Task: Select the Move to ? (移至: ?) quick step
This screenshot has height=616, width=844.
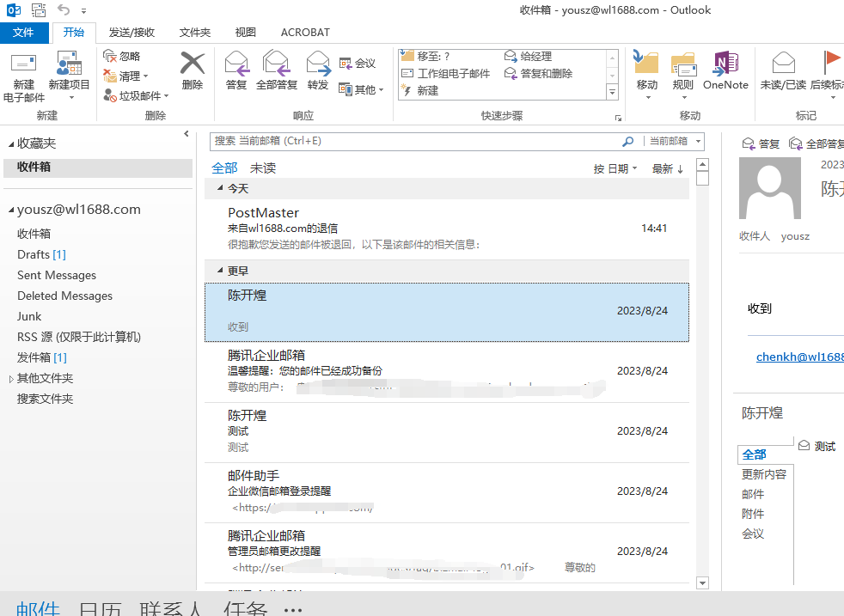Action: tap(425, 56)
